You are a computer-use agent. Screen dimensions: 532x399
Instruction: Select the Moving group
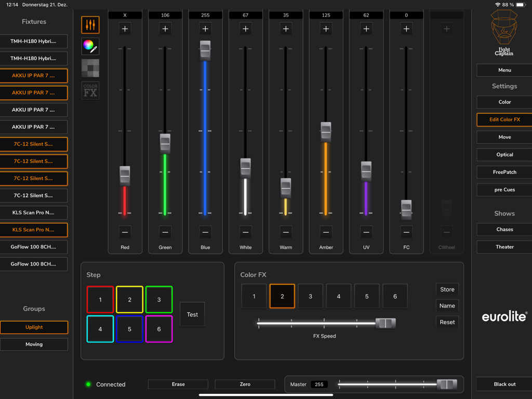(x=34, y=344)
